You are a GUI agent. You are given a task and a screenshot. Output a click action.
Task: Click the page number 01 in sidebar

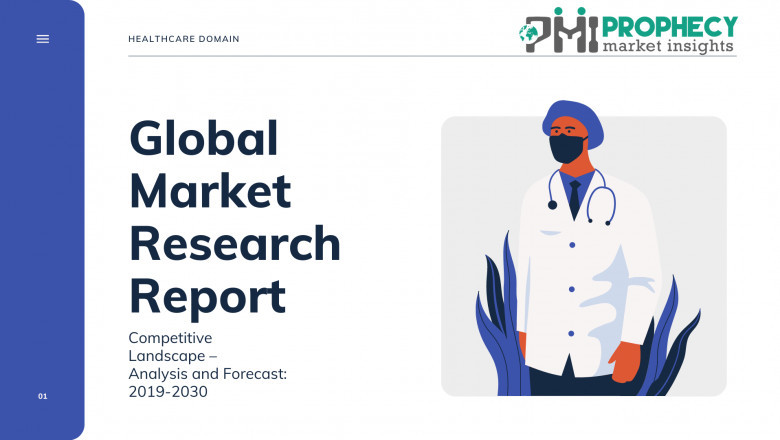42,397
